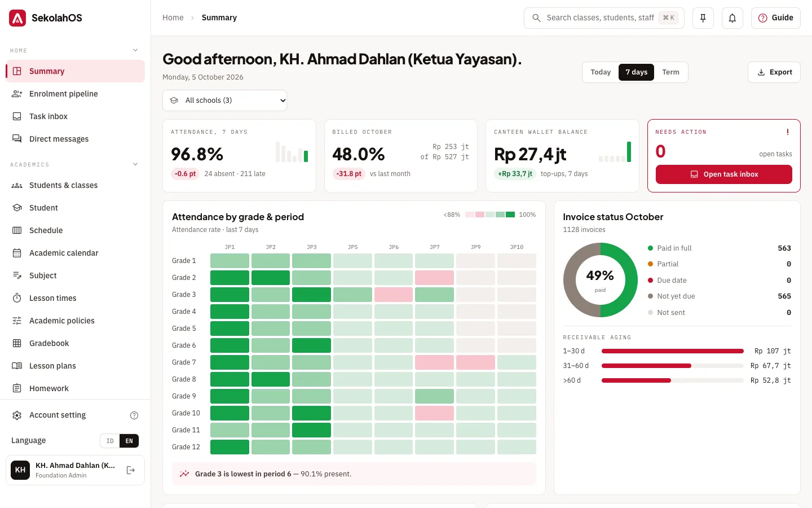Click the Export button

click(774, 72)
